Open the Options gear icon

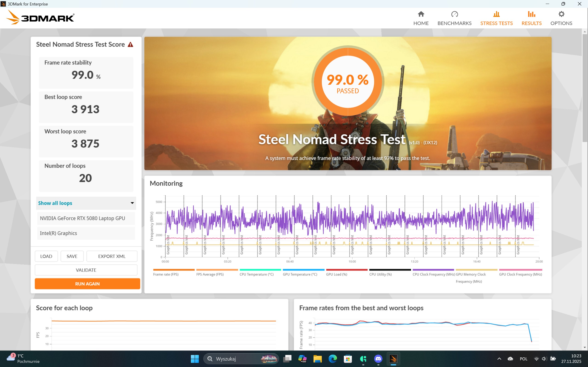tap(561, 14)
